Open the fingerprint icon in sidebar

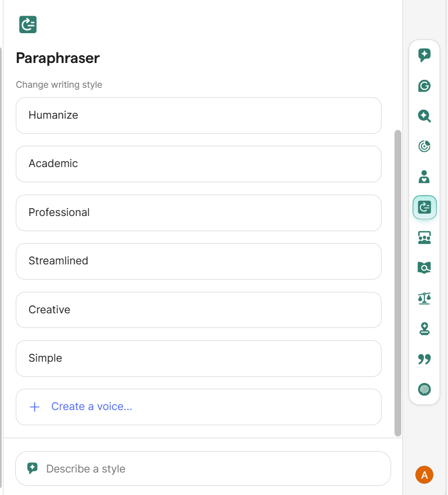(424, 389)
